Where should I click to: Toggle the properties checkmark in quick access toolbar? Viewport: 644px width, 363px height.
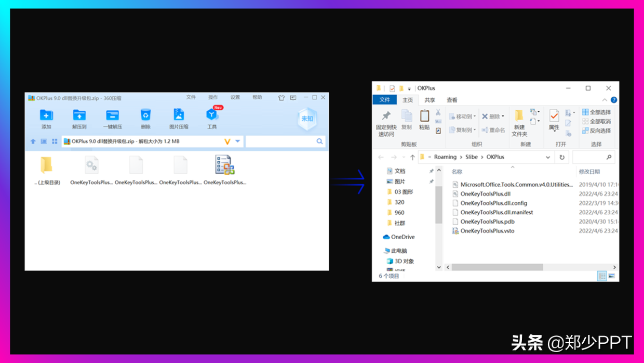click(392, 88)
